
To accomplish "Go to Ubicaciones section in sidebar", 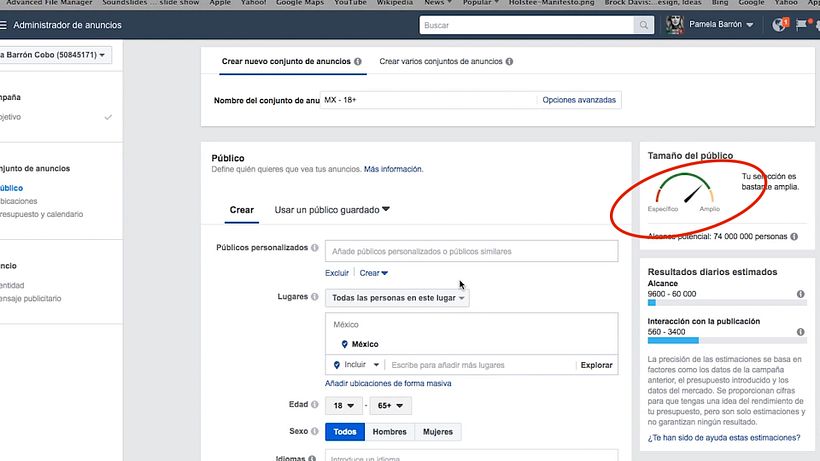I will click(x=18, y=201).
